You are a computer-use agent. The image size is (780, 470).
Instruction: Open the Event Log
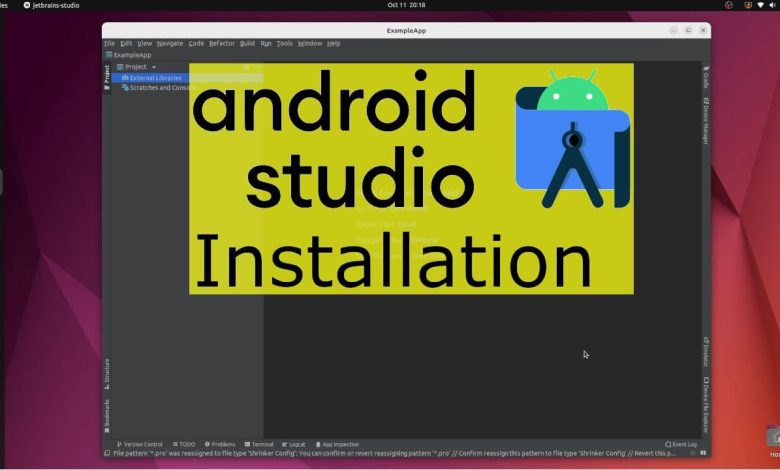[681, 444]
